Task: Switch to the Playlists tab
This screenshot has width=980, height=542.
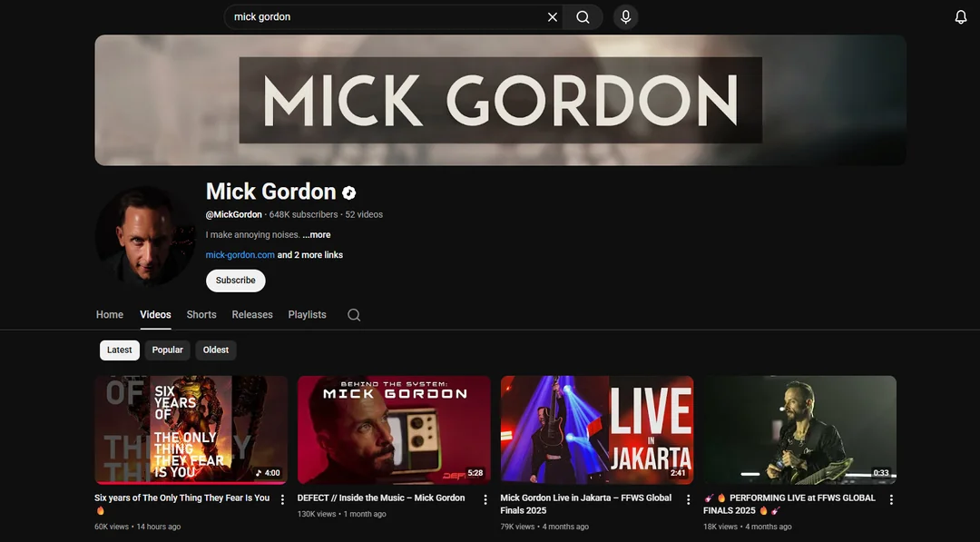Action: click(x=307, y=314)
